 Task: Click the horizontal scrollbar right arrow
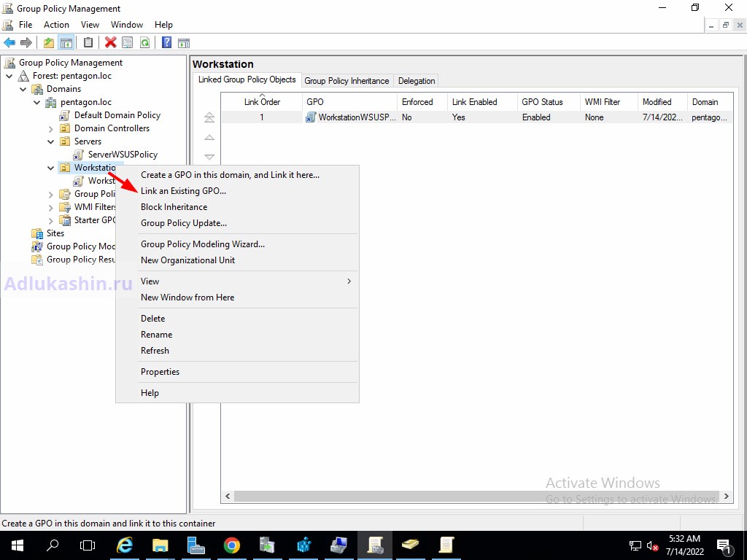click(x=725, y=497)
